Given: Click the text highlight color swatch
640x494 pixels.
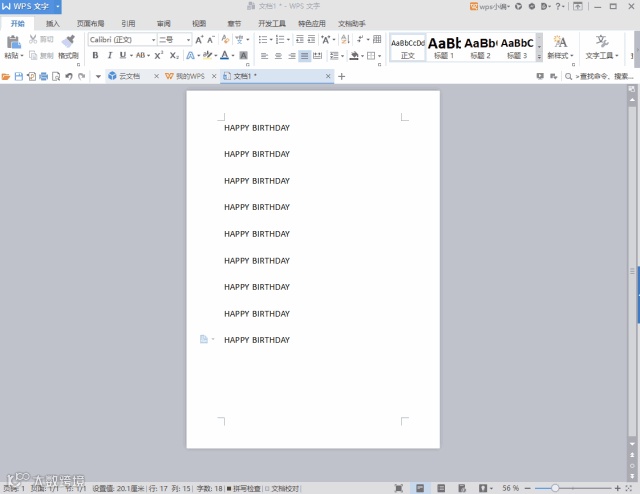Looking at the screenshot, I should (207, 55).
